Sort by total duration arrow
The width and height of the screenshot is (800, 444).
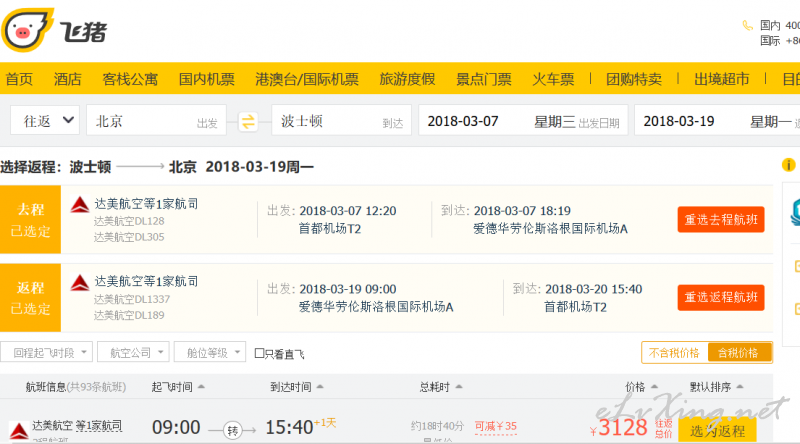(459, 387)
